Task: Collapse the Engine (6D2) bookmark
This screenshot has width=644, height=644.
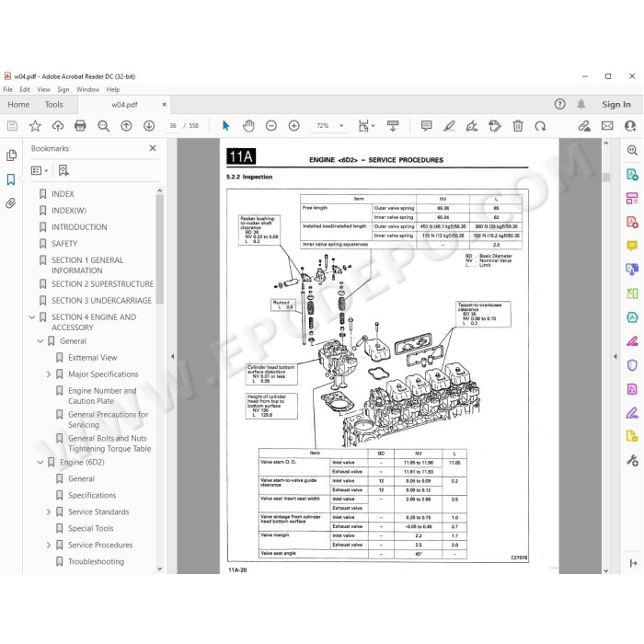Action: pos(40,462)
